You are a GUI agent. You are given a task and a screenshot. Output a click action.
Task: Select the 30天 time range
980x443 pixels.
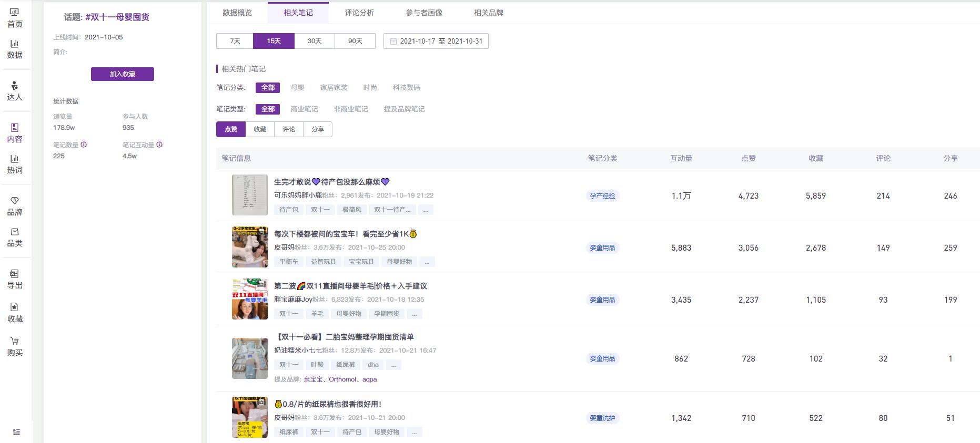pyautogui.click(x=314, y=41)
